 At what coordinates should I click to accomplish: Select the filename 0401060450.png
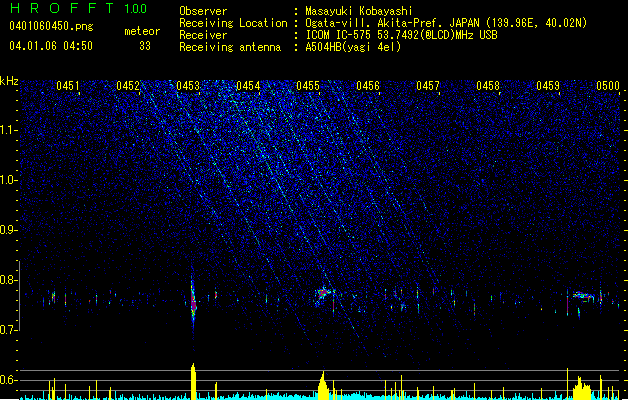[51, 26]
